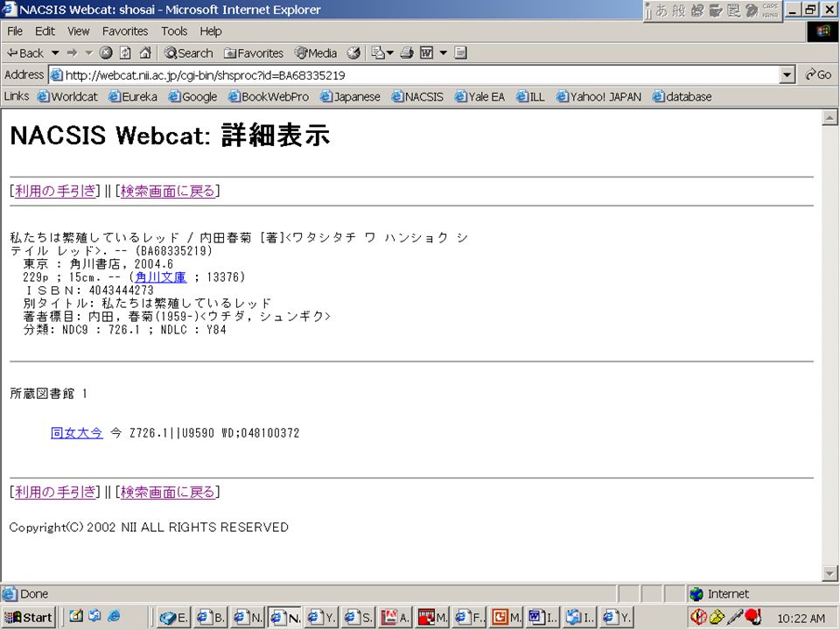This screenshot has width=840, height=630.
Task: Click the first 検索画面に戻る link under the heading
Action: [168, 192]
